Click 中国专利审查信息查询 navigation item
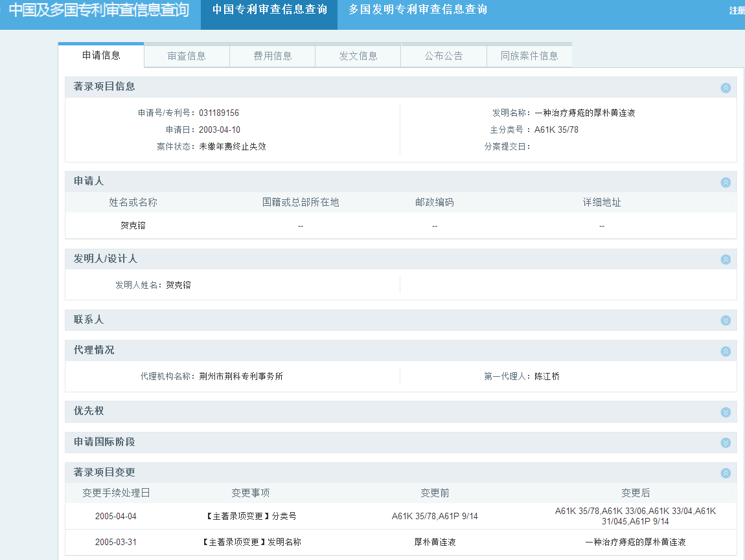The image size is (745, 560). [x=269, y=10]
